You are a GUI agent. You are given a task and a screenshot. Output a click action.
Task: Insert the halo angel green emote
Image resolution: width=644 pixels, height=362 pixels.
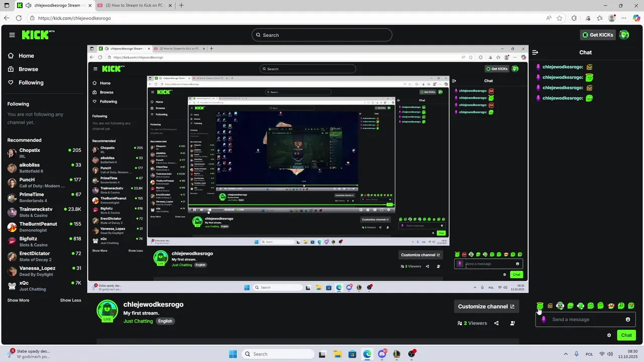click(x=540, y=306)
